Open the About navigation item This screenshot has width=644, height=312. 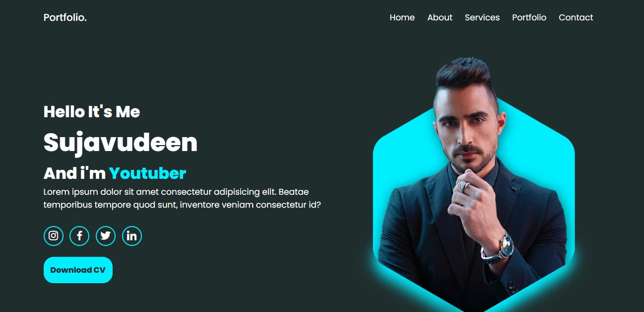pyautogui.click(x=440, y=17)
